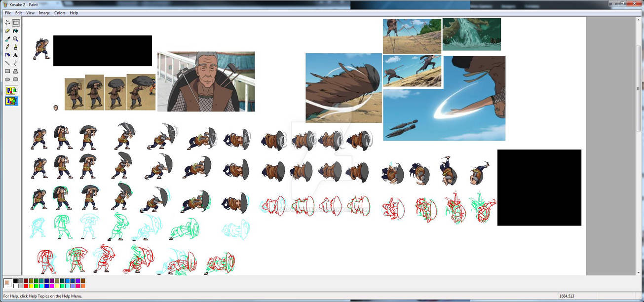
Task: Select the brown palette swatch
Action: (83, 281)
